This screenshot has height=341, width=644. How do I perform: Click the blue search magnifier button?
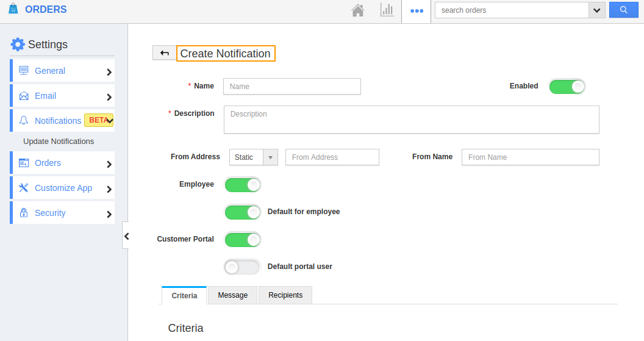pos(623,10)
